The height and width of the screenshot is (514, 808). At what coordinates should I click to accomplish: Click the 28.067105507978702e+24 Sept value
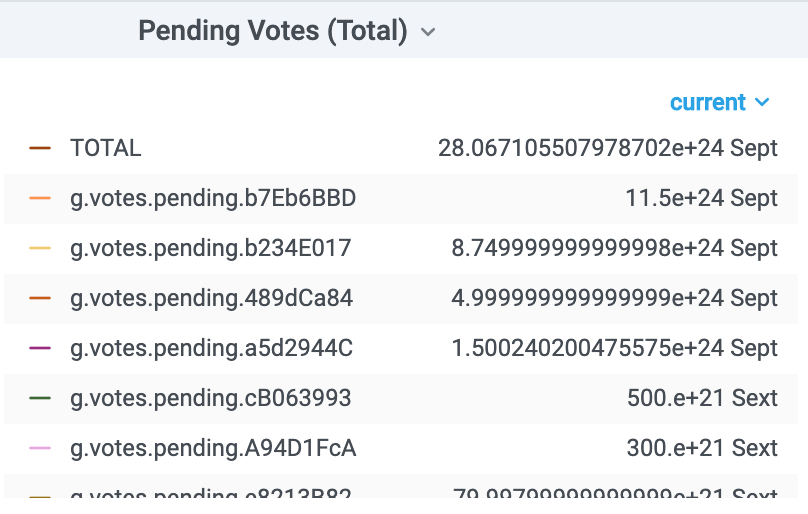[x=608, y=148]
